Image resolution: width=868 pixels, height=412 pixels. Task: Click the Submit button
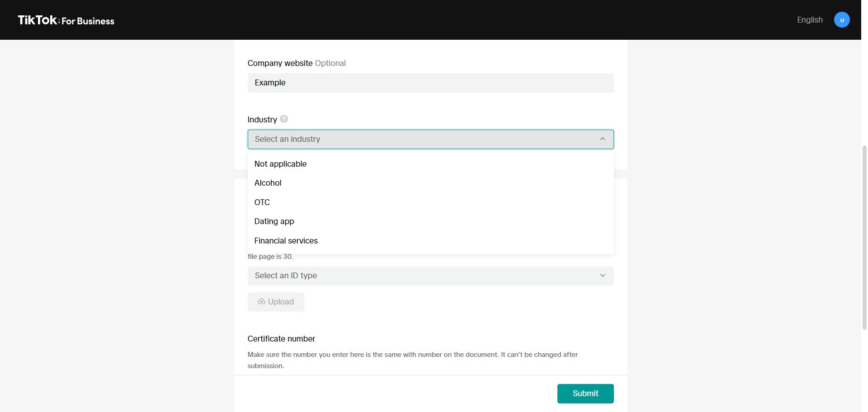[x=585, y=393]
